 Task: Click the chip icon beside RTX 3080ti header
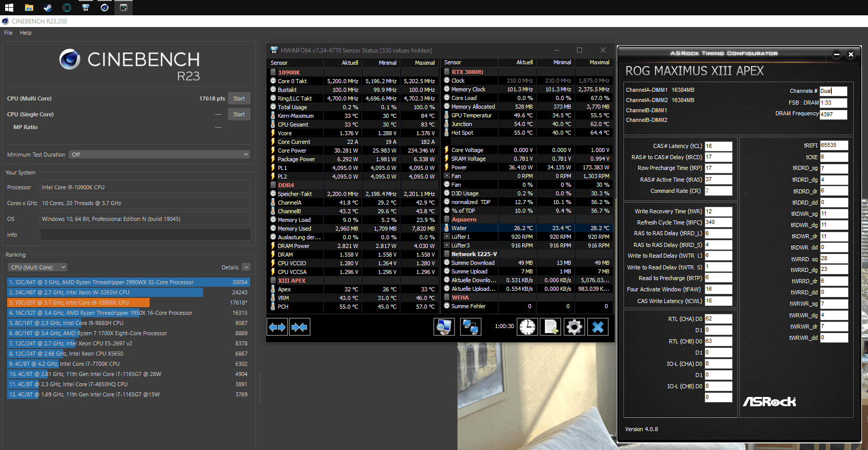447,72
